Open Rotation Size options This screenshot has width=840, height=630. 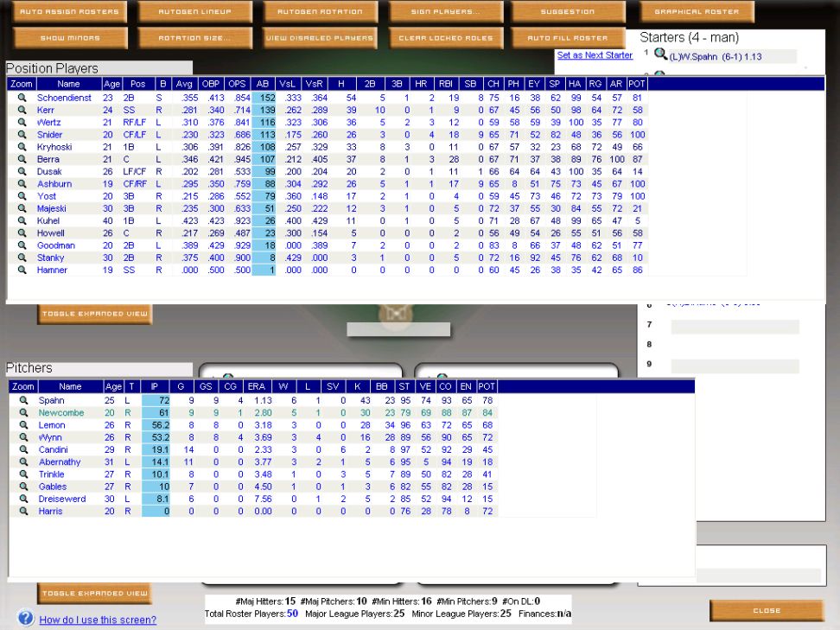point(195,38)
